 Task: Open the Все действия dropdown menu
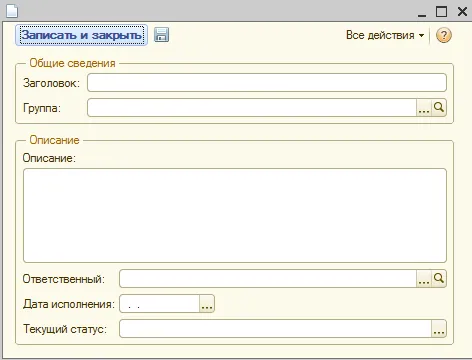point(385,35)
